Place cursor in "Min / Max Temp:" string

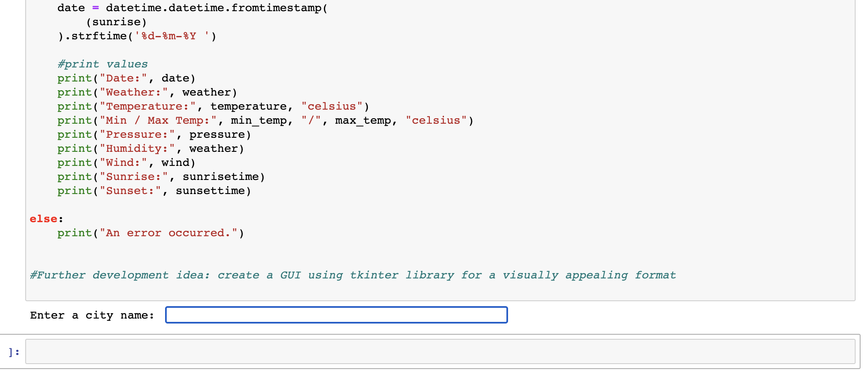click(158, 120)
